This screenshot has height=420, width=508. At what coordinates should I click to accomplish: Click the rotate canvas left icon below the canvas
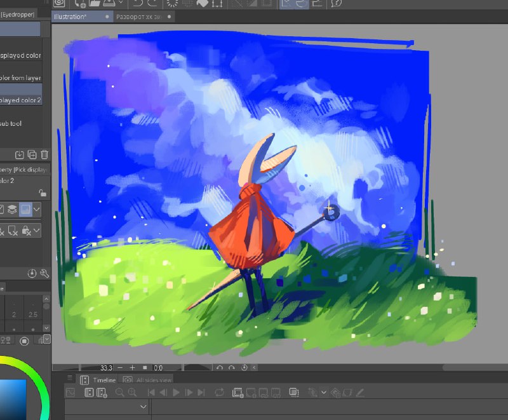[219, 367]
